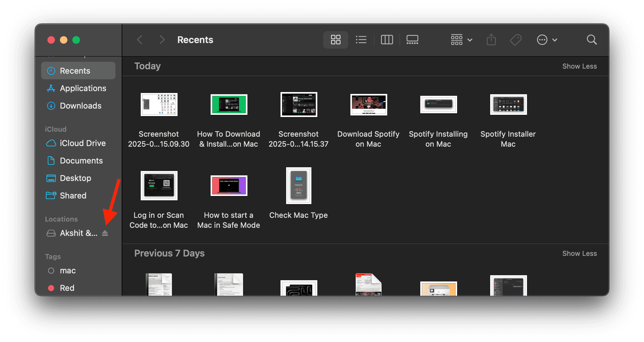This screenshot has width=644, height=342.
Task: Select the Shared folder item
Action: pos(73,196)
